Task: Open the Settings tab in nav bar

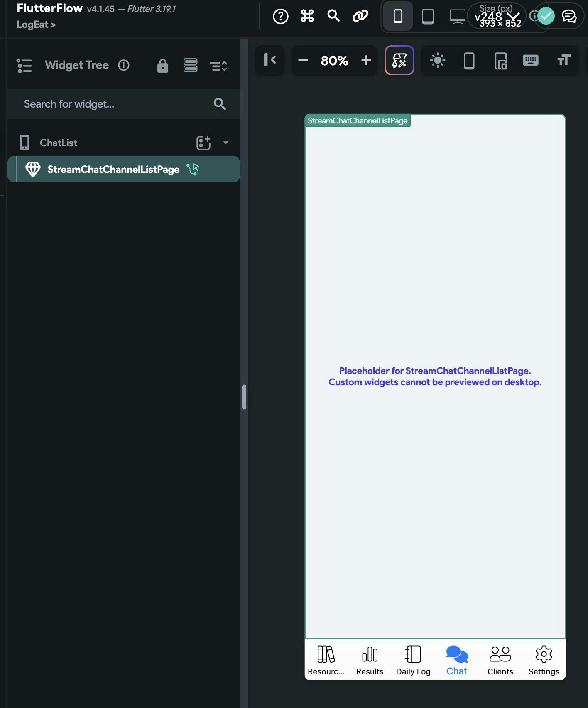Action: (544, 660)
